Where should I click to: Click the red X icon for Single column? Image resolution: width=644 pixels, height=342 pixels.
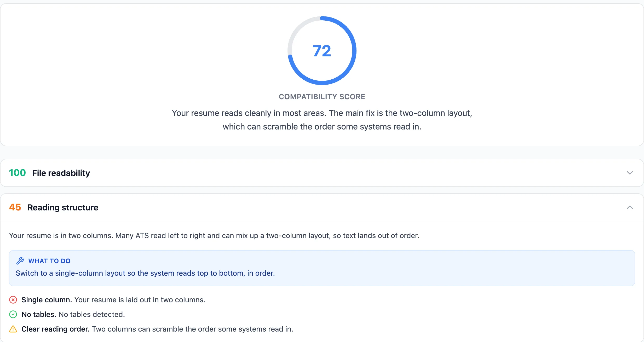(13, 300)
